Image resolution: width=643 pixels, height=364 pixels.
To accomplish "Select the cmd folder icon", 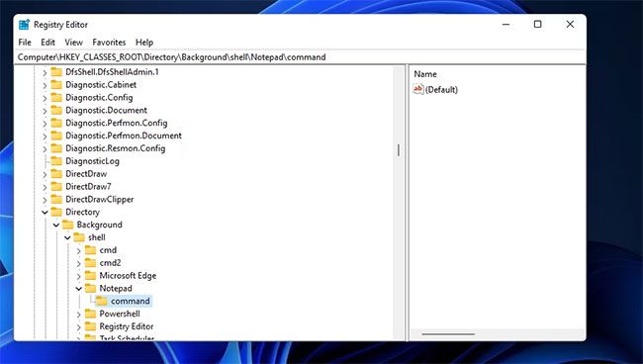I will click(90, 250).
